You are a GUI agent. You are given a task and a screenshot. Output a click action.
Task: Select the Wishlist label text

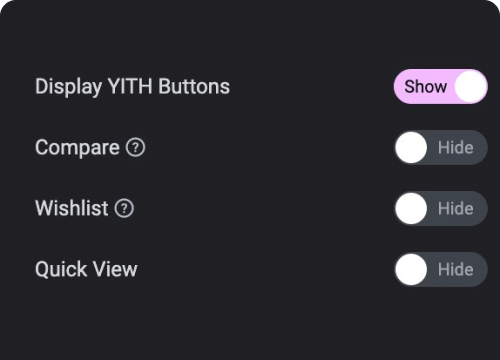coord(72,208)
